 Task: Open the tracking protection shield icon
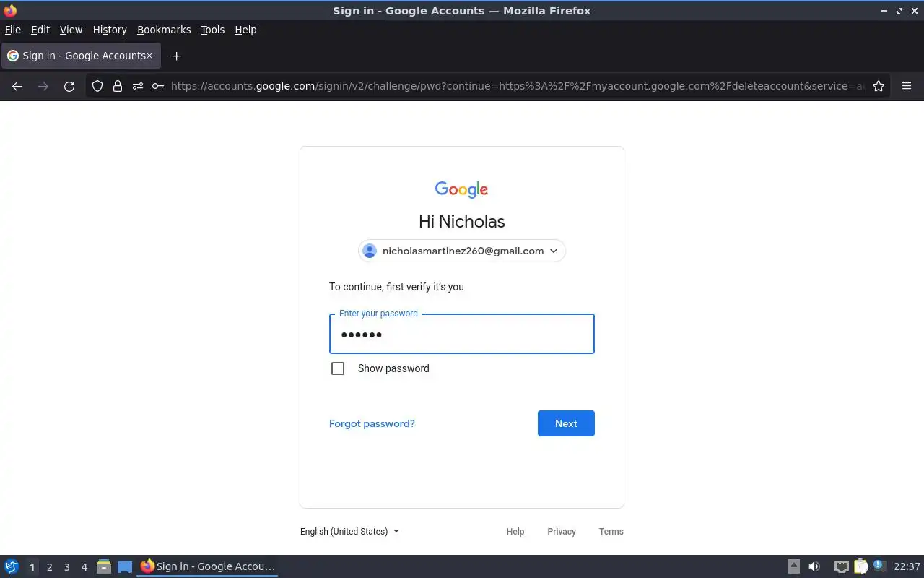tap(97, 86)
